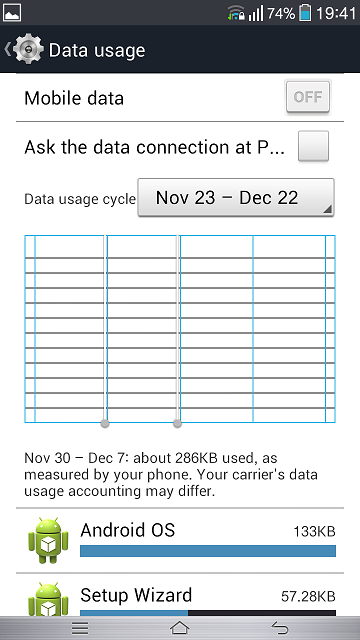Viewport: 360px width, 640px height.
Task: Tap the Android OS app icon
Action: coord(48,540)
